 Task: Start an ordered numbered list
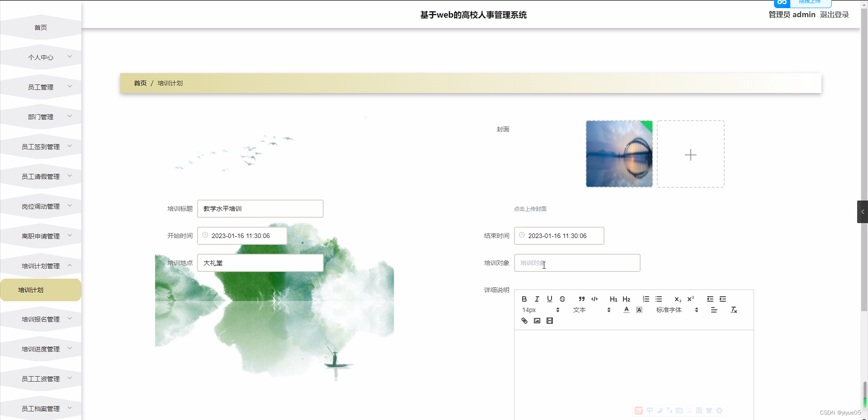(646, 299)
